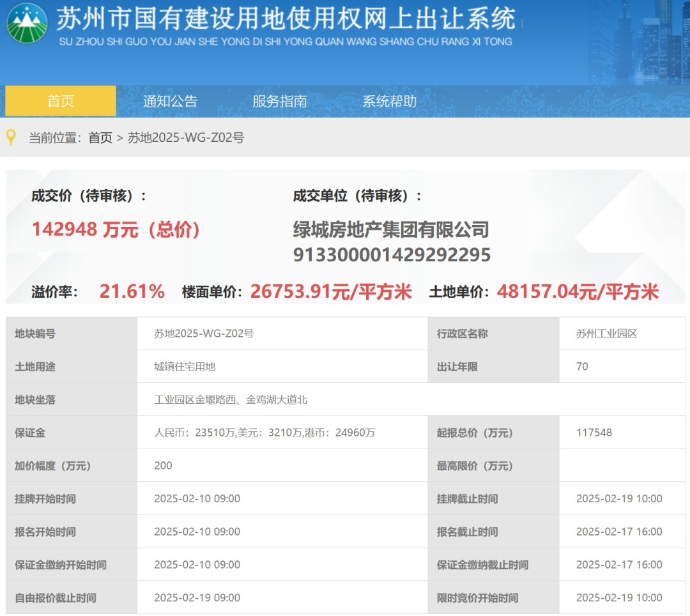
Task: Click the starting price value 117548
Action: pos(594,433)
